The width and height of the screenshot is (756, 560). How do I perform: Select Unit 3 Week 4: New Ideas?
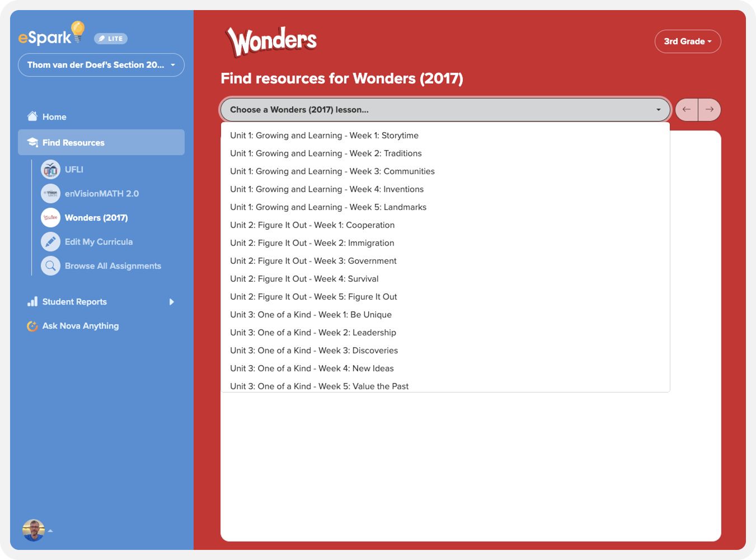tap(445, 368)
